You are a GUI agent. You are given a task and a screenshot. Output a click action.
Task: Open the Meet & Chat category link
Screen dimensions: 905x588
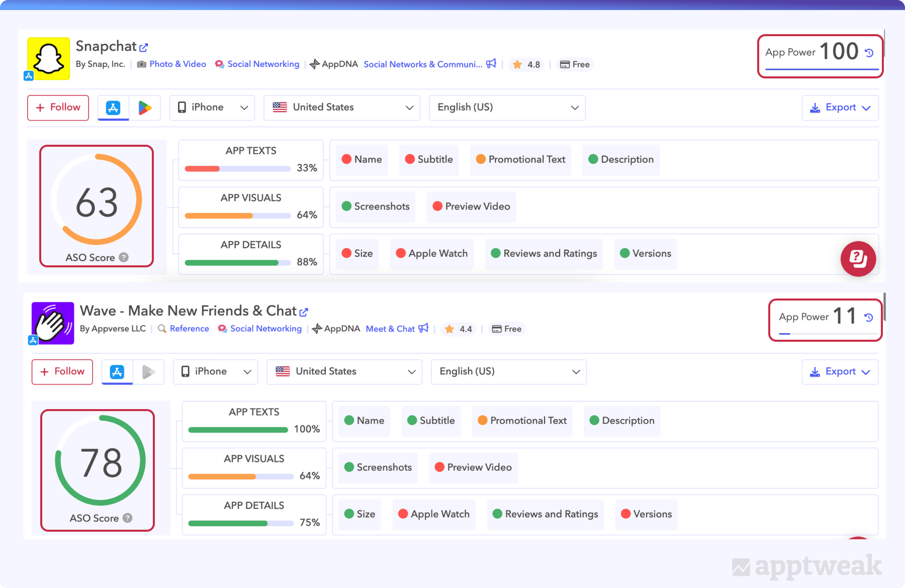391,329
